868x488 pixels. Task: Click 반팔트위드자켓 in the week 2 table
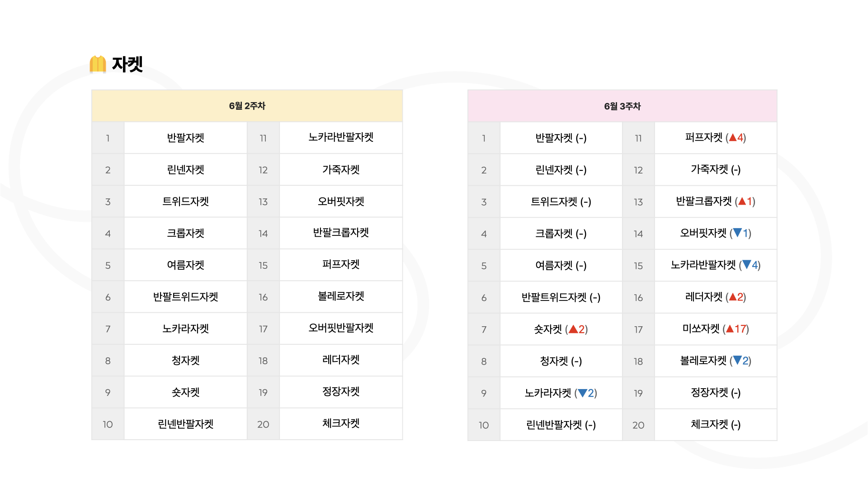(186, 297)
